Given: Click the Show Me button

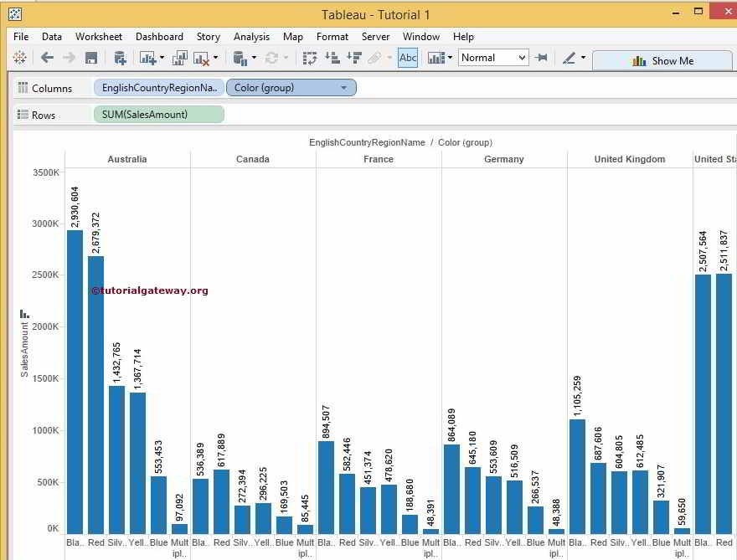Looking at the screenshot, I should click(x=662, y=60).
